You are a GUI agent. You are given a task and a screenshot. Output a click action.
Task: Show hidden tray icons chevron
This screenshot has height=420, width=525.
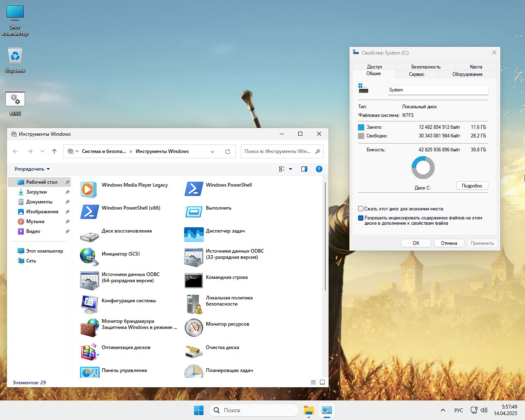click(x=443, y=410)
